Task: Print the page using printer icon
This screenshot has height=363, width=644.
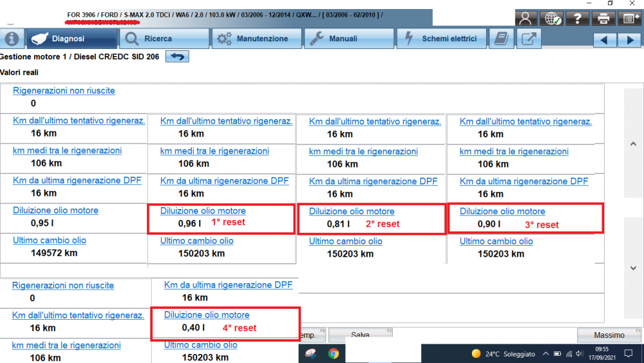Action: 603,19
